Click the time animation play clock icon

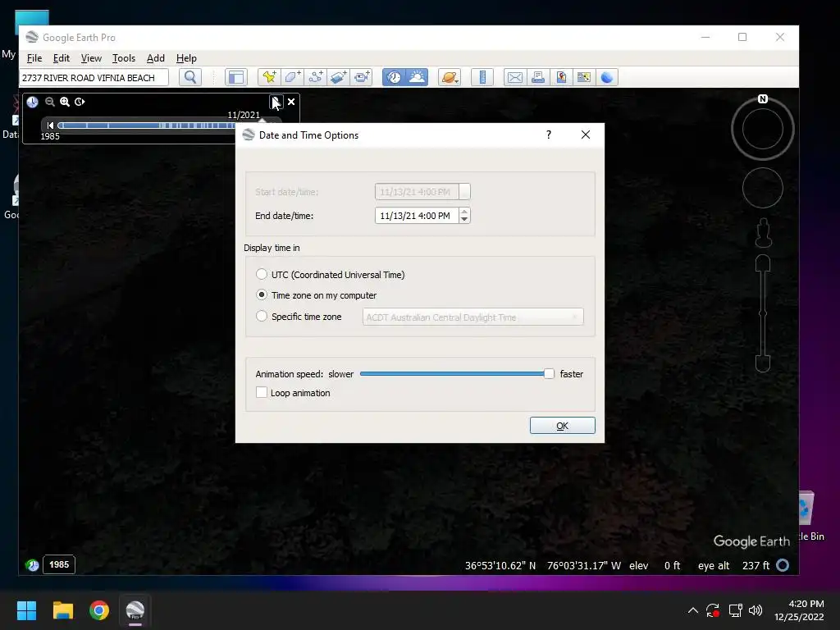pos(80,102)
